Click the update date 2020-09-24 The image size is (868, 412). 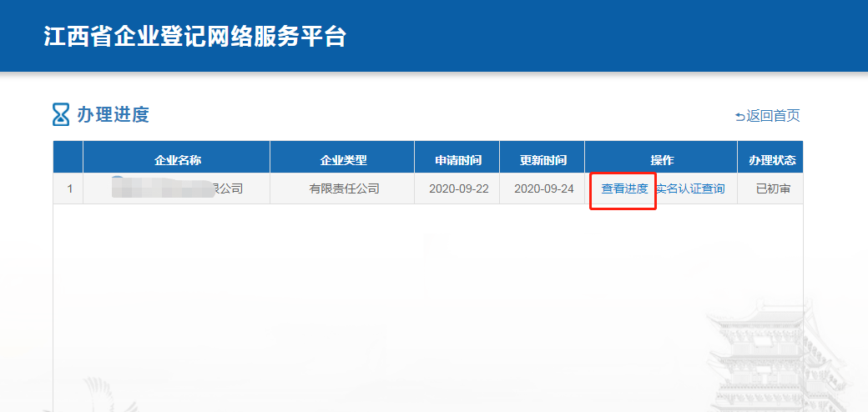click(x=543, y=188)
